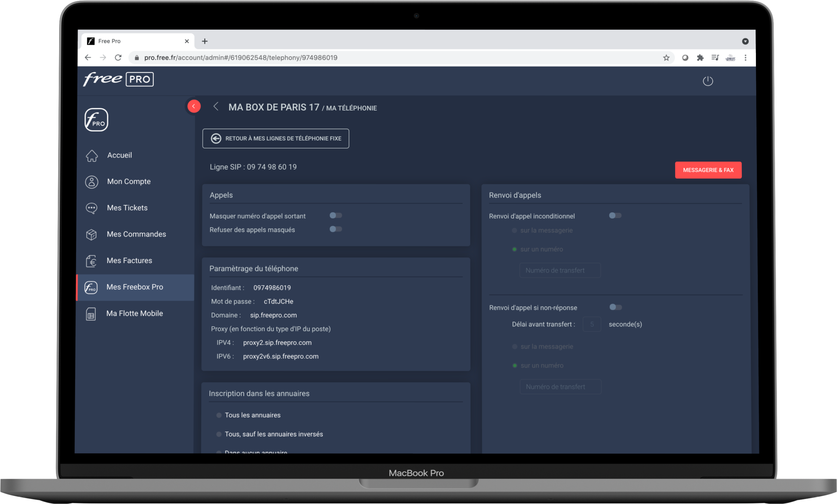The image size is (837, 504).
Task: Open Mes Freebox Pro menu item
Action: (134, 287)
